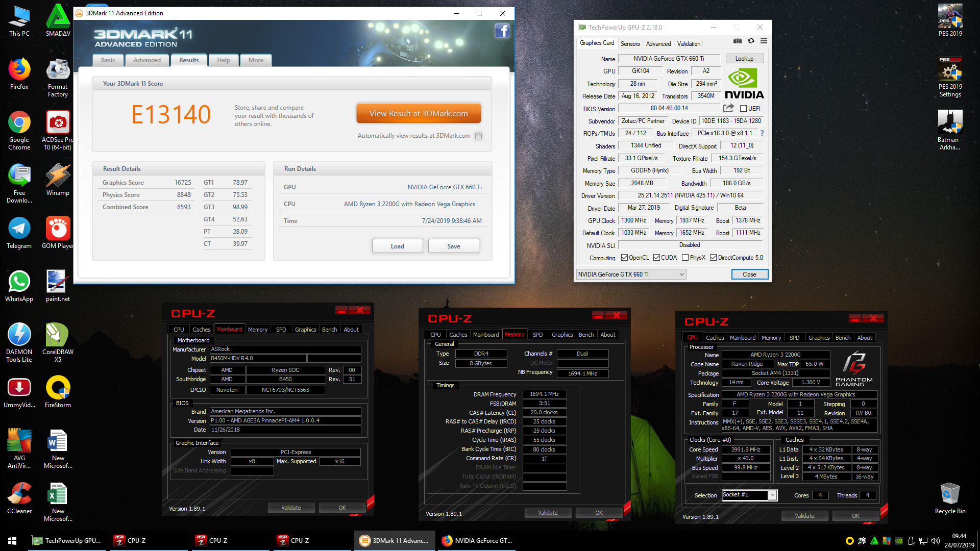980x551 pixels.
Task: Switch to the Sensors tab in GPU-Z
Action: click(x=630, y=44)
